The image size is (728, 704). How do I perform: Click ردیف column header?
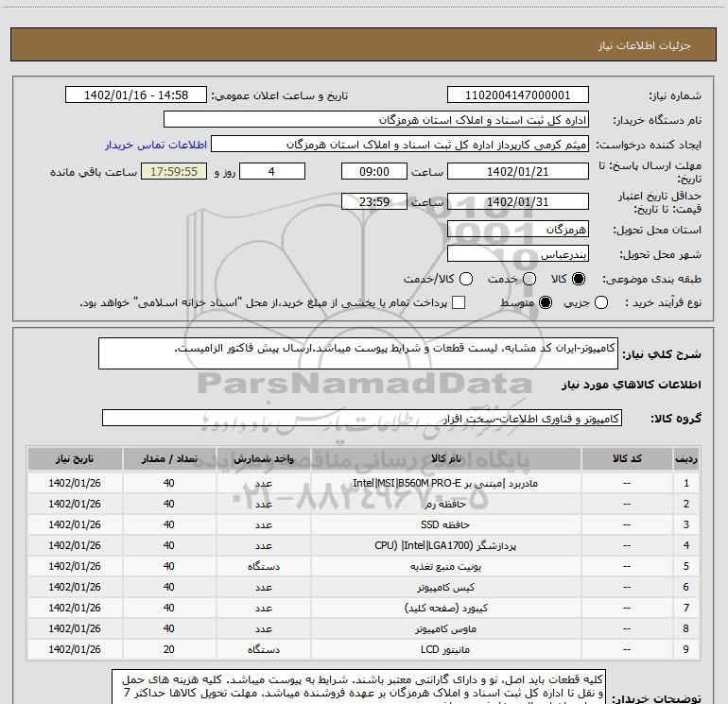686,458
